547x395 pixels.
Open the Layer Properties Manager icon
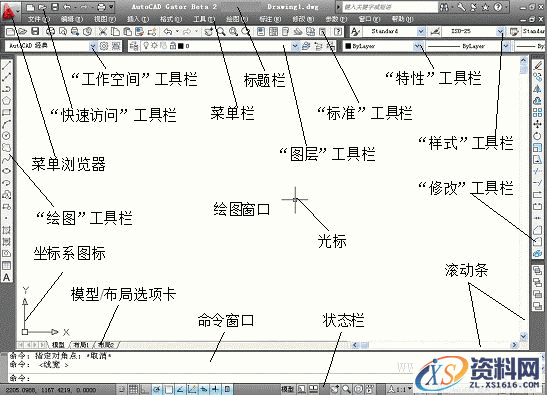coord(134,46)
